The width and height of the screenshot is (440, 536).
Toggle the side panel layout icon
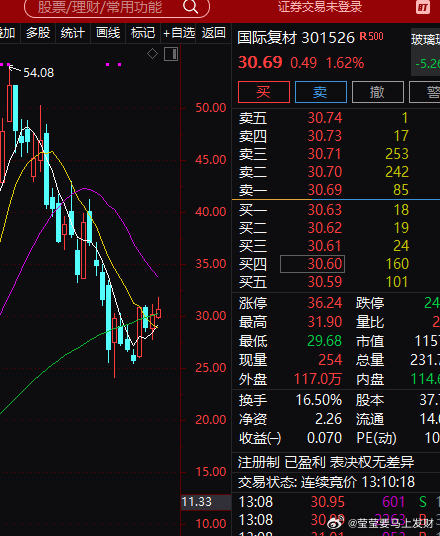[171, 54]
